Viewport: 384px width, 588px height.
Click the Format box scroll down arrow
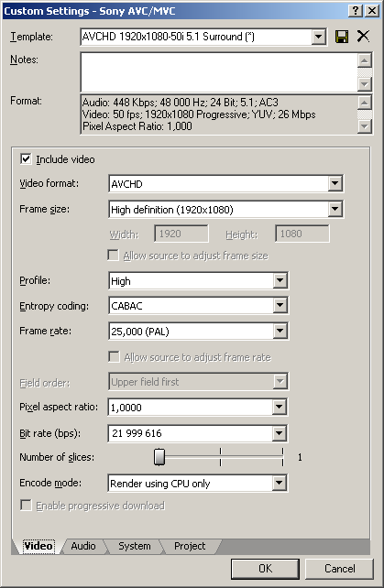365,126
